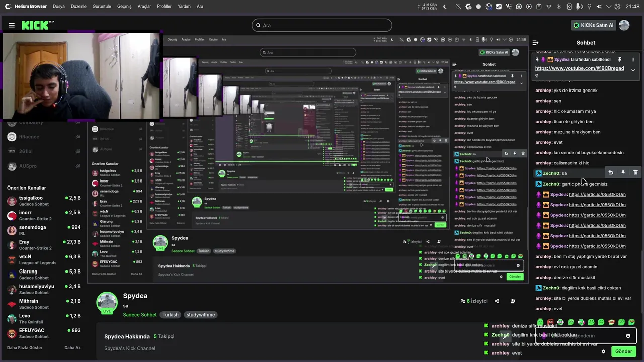Click the media play circle tray icon

[x=529, y=7]
